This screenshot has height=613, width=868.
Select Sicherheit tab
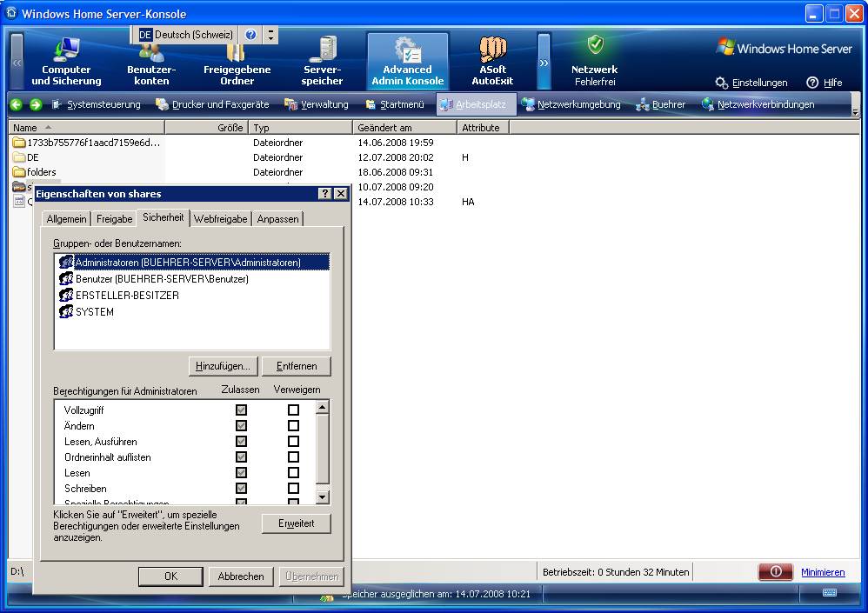[x=164, y=217]
